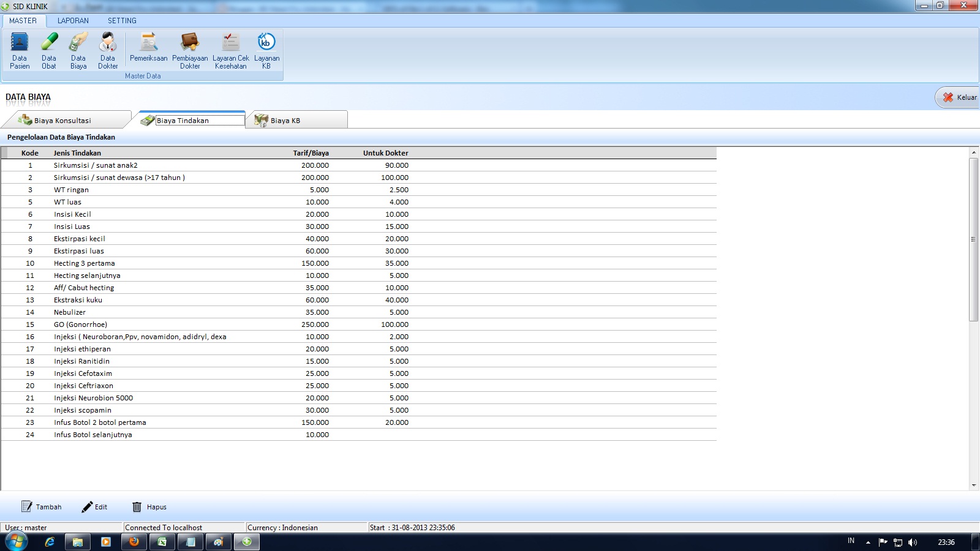The image size is (980, 551).
Task: Select the 'WT ringan' row
Action: (x=358, y=190)
